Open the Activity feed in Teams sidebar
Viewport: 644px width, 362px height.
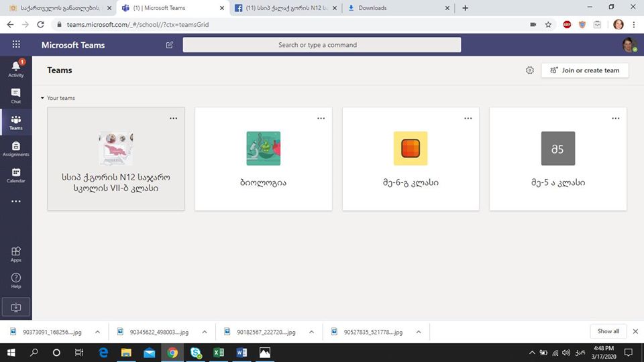(15, 68)
